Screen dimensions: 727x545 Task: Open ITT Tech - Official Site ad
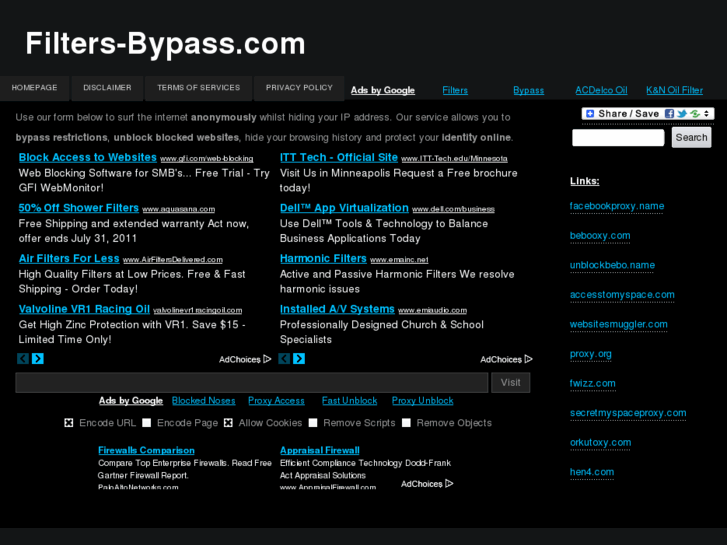(x=338, y=158)
